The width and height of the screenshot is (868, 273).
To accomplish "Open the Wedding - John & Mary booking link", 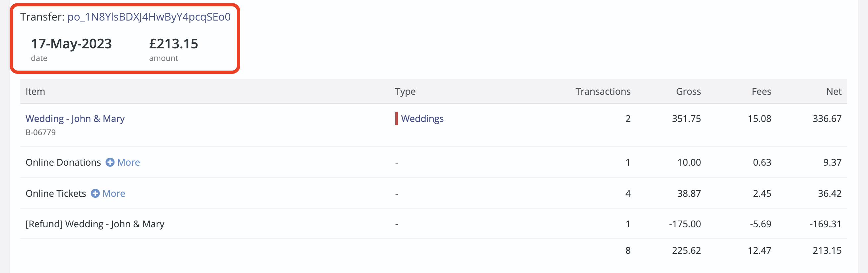I will point(75,119).
